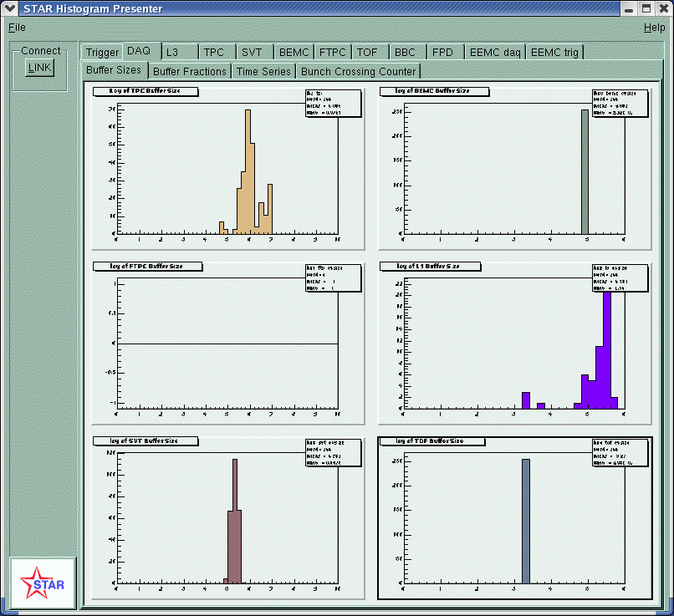Switch to the BBC tab
This screenshot has width=674, height=616.
(408, 52)
